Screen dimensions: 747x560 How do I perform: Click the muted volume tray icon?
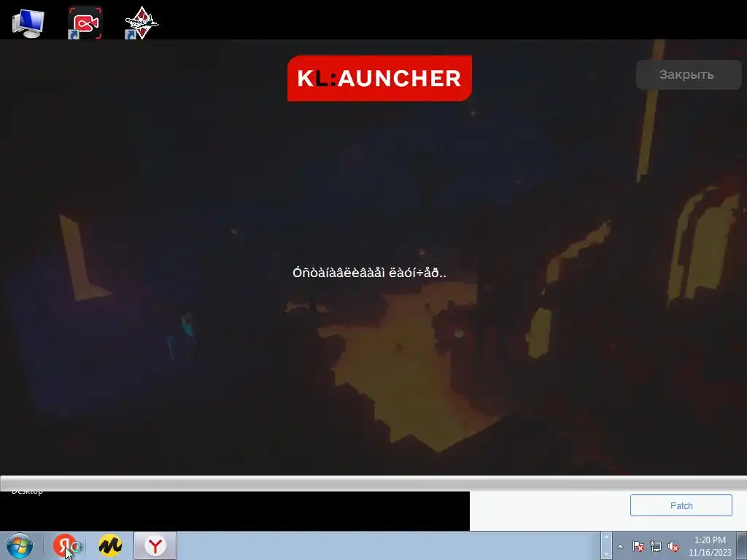coord(673,546)
